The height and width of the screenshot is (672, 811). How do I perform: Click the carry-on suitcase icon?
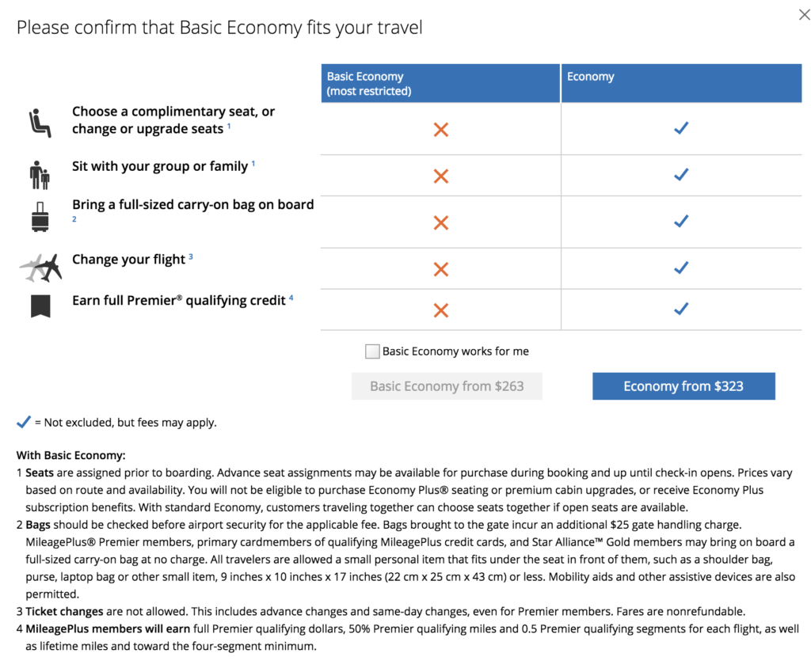pyautogui.click(x=40, y=217)
